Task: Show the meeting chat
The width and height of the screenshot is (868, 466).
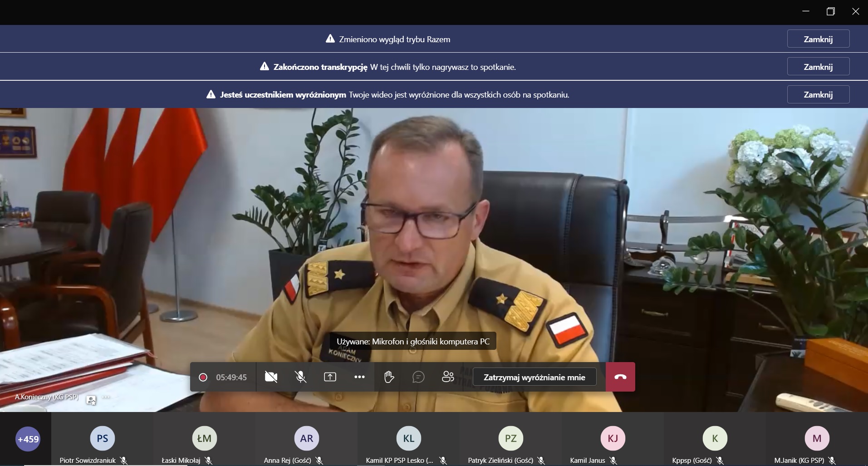Action: point(418,377)
